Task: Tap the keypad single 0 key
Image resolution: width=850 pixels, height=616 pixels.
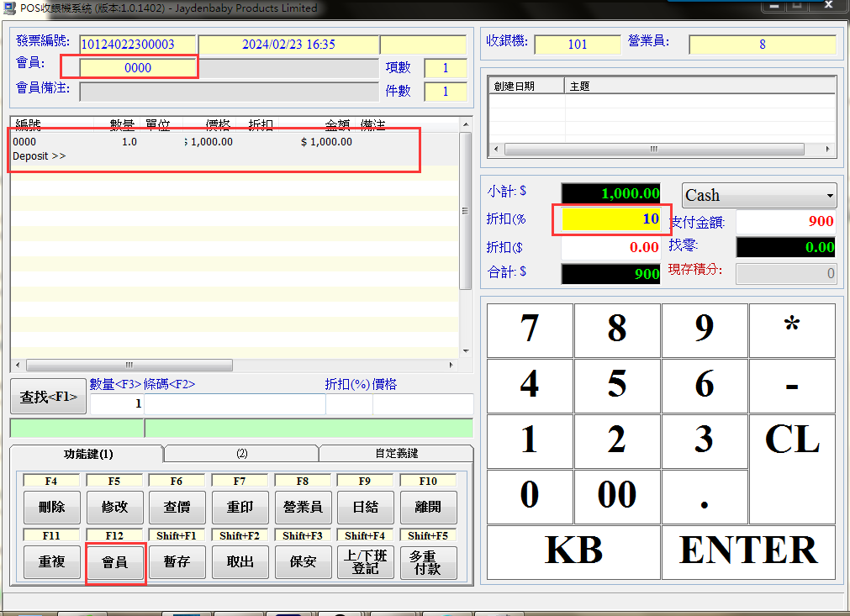Action: click(530, 497)
